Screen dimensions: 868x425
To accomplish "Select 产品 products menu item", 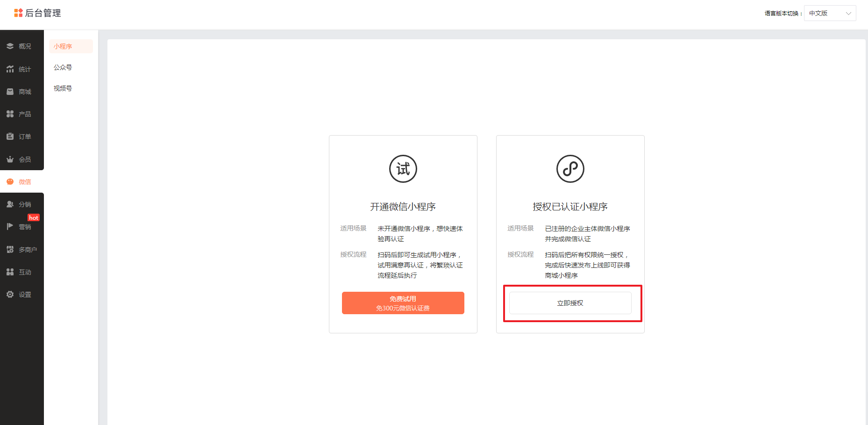I will [x=22, y=114].
